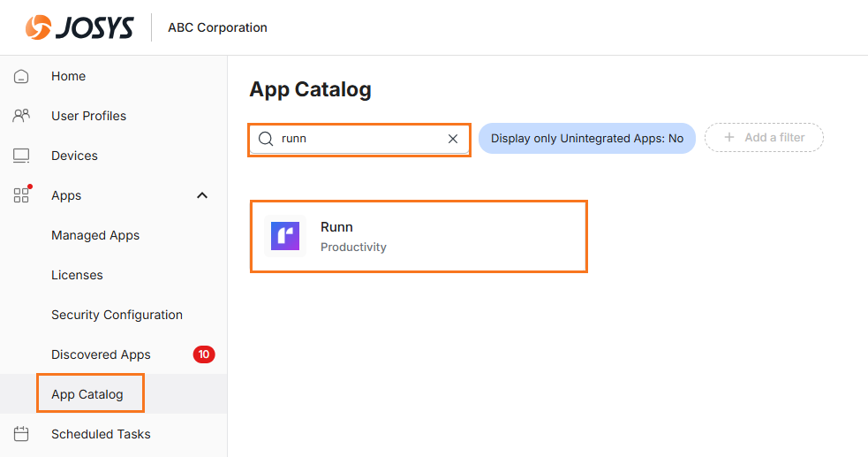The image size is (868, 457).
Task: Select the Apps menu label
Action: (x=66, y=195)
